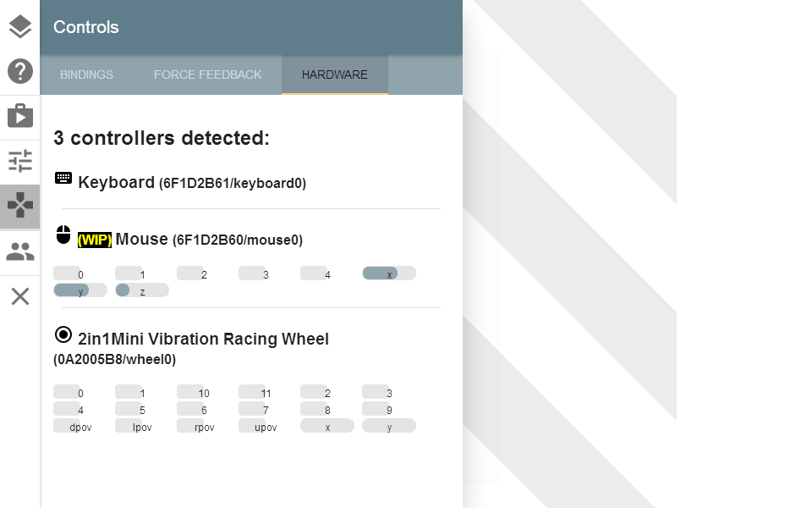Switch to the Force Feedback tab

(208, 75)
